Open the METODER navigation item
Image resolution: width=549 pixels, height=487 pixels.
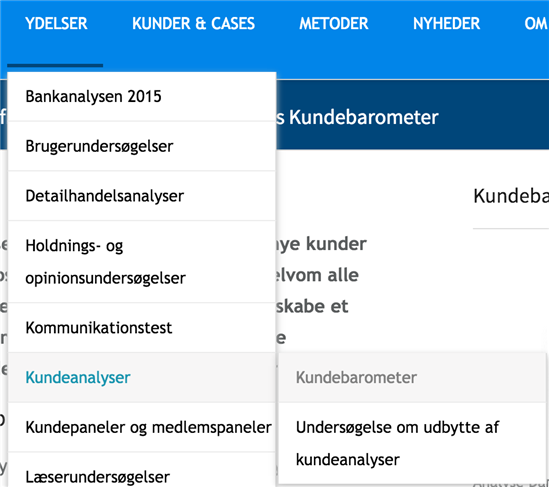tap(334, 24)
